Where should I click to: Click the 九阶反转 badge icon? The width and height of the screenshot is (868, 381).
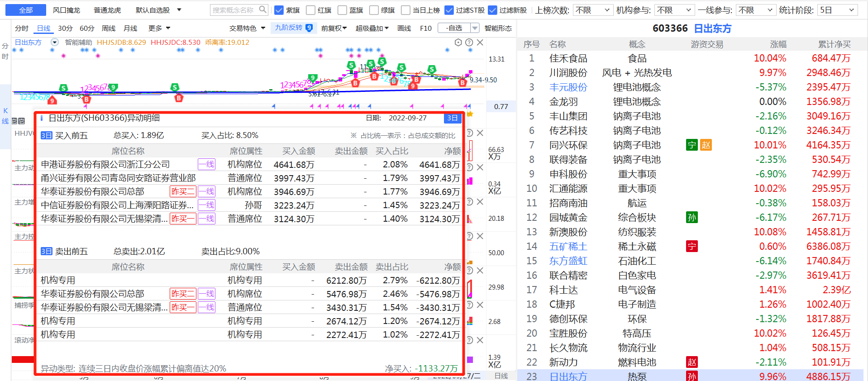pyautogui.click(x=309, y=28)
